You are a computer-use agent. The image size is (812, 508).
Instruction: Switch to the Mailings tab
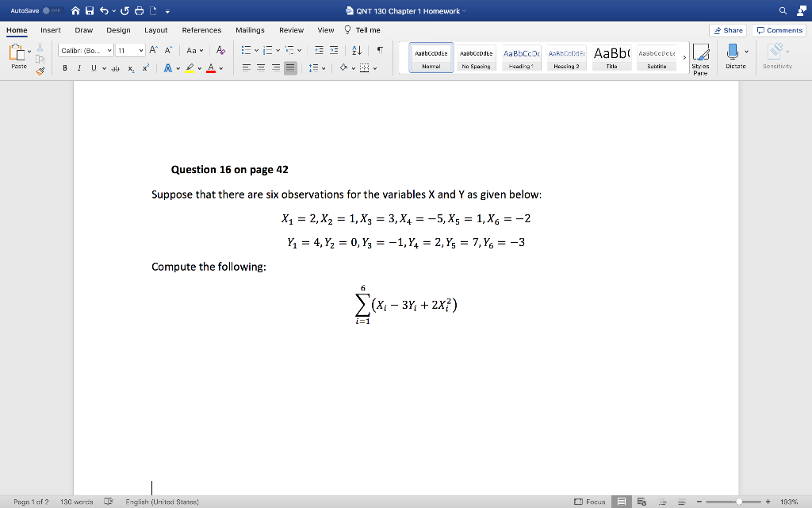click(x=250, y=30)
